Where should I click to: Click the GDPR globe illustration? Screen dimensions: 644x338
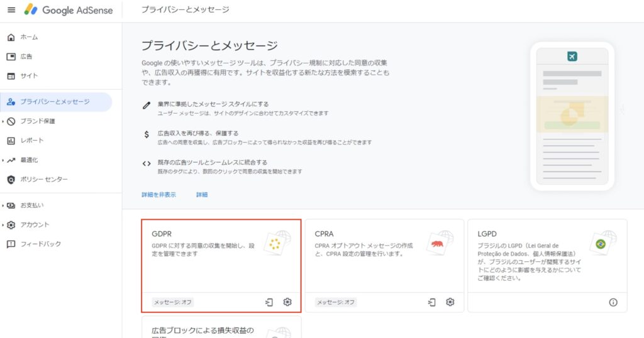click(x=277, y=243)
